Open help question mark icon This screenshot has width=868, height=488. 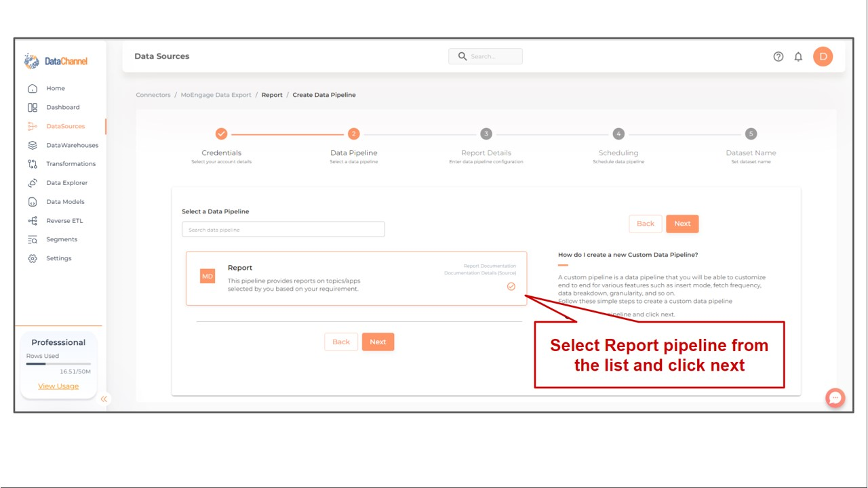pyautogui.click(x=778, y=56)
